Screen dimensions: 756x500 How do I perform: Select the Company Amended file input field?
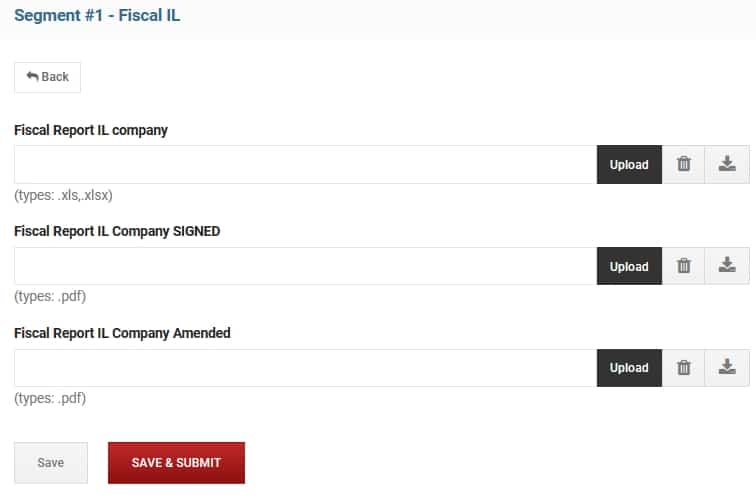click(306, 368)
